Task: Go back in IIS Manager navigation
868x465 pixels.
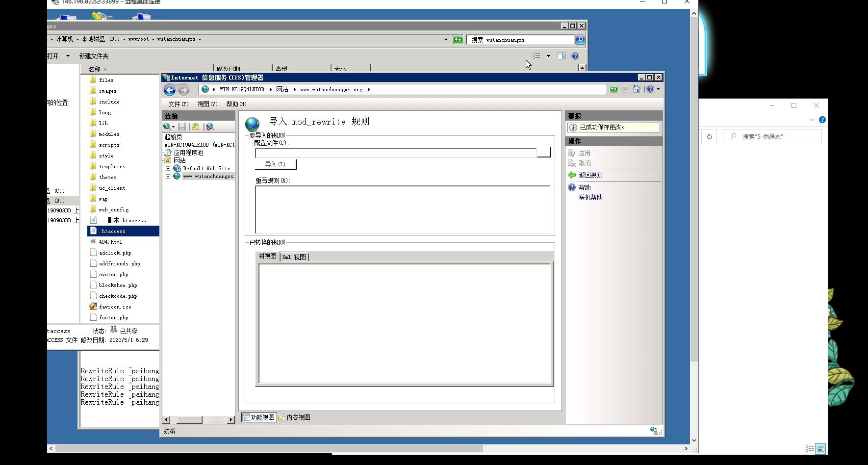Action: point(170,90)
